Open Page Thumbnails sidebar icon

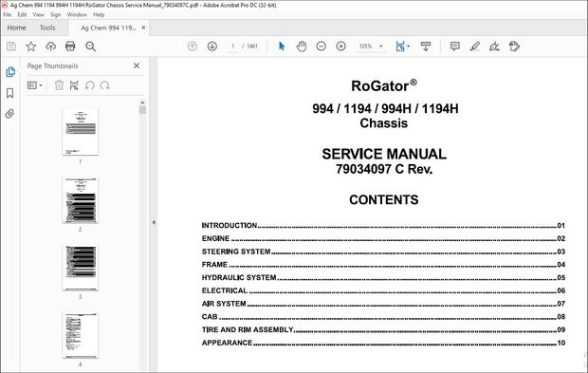(x=10, y=72)
